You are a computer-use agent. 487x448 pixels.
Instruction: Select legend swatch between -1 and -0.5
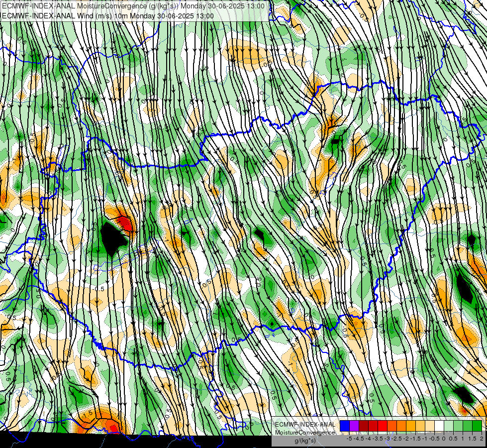tap(430, 426)
